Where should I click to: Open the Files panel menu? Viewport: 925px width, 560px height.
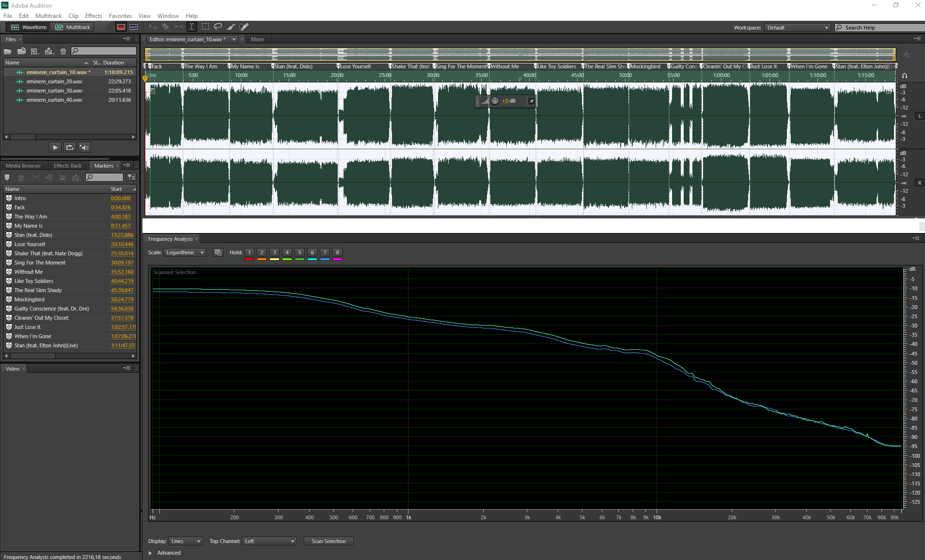(x=126, y=39)
